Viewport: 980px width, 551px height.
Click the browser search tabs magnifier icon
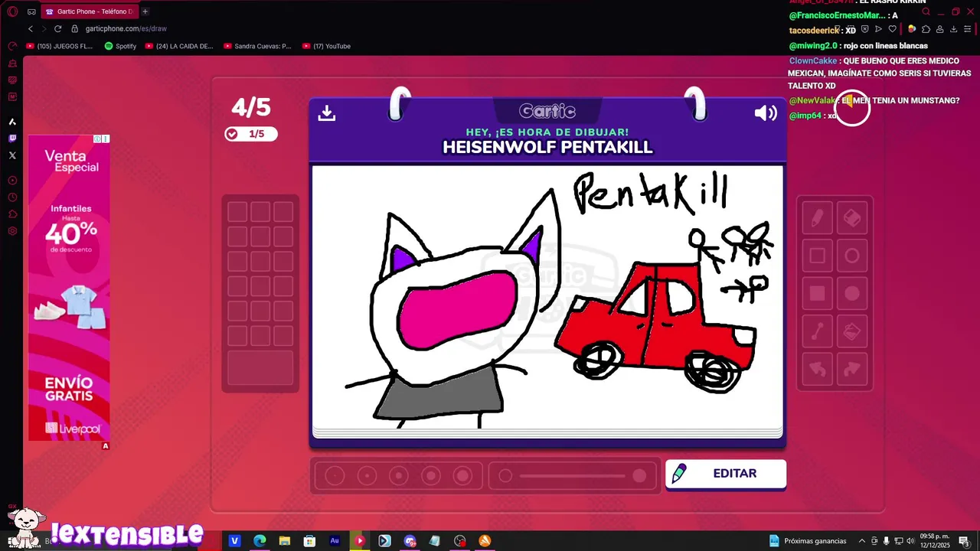(926, 11)
